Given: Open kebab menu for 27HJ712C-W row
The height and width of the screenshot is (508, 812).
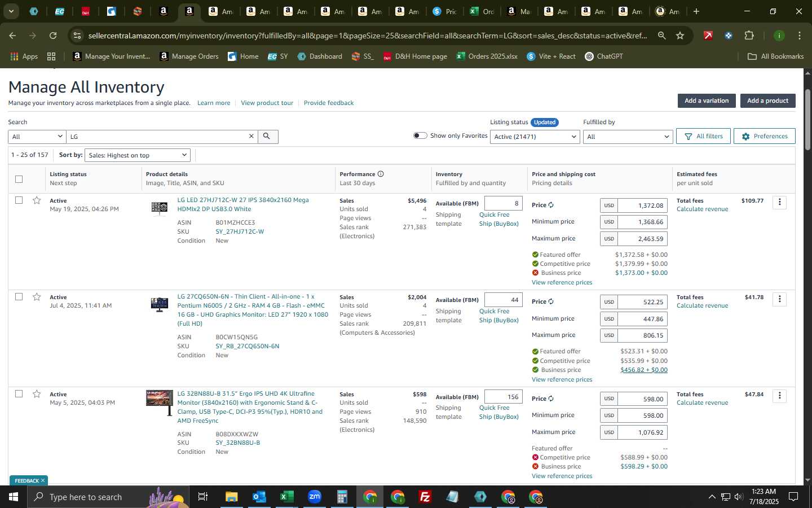Looking at the screenshot, I should (x=779, y=202).
